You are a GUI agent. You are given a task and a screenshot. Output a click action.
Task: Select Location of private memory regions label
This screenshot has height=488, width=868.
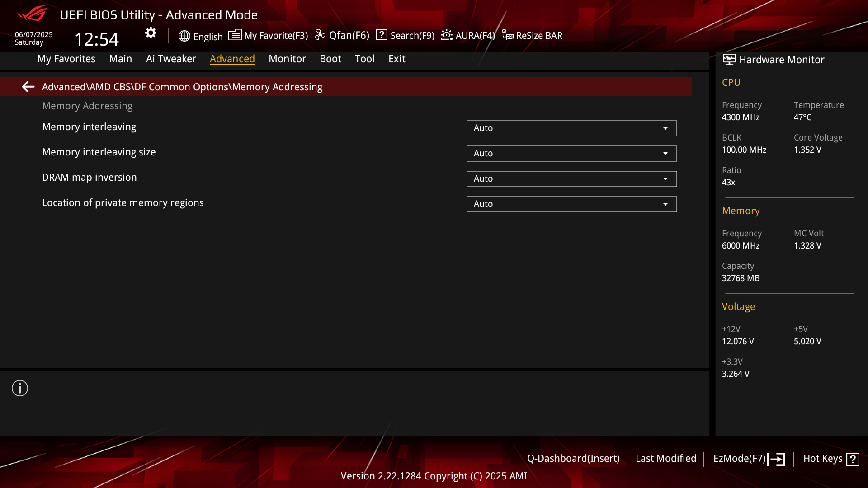tap(123, 203)
